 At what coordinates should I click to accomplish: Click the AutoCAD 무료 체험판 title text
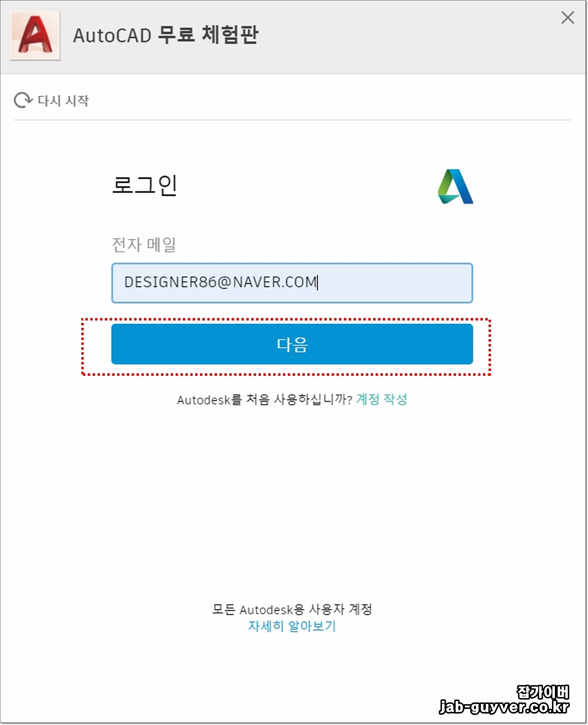[x=166, y=35]
